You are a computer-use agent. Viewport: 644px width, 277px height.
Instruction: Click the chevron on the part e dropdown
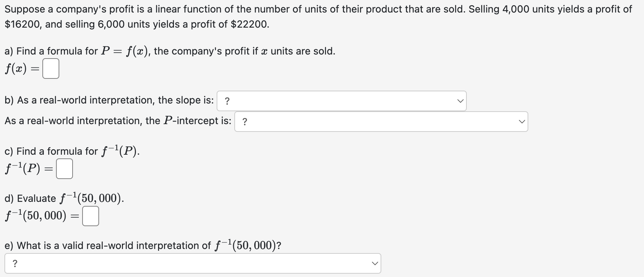point(375,263)
